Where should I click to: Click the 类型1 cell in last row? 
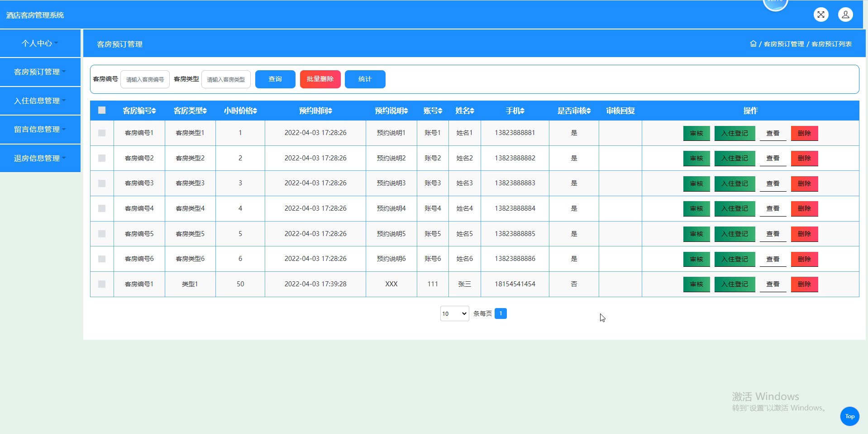(190, 284)
